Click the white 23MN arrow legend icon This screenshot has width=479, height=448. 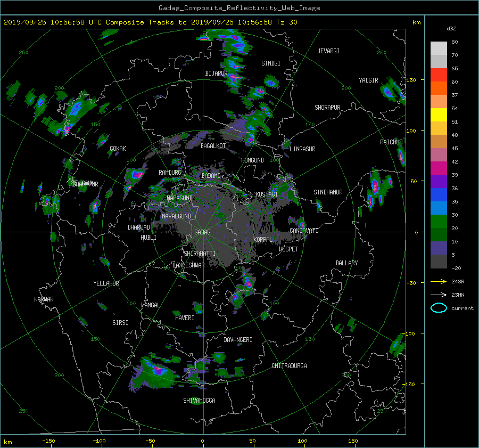[x=439, y=295]
